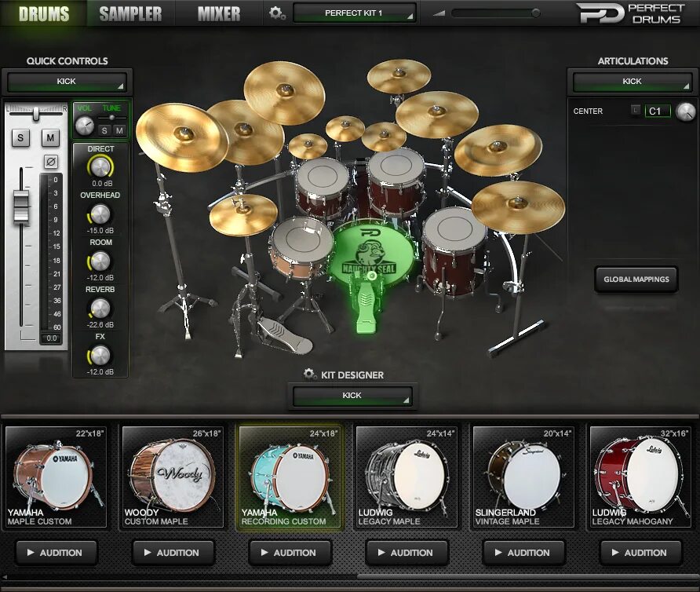Click the DIRECT level knob

coord(100,166)
